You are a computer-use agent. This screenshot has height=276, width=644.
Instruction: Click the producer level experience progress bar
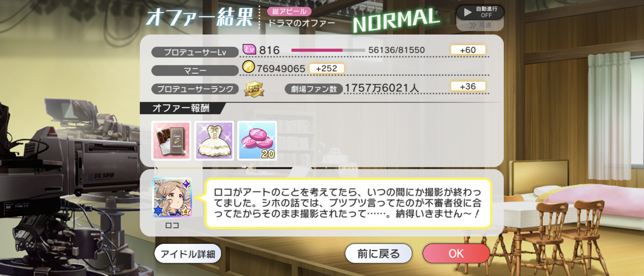[328, 50]
